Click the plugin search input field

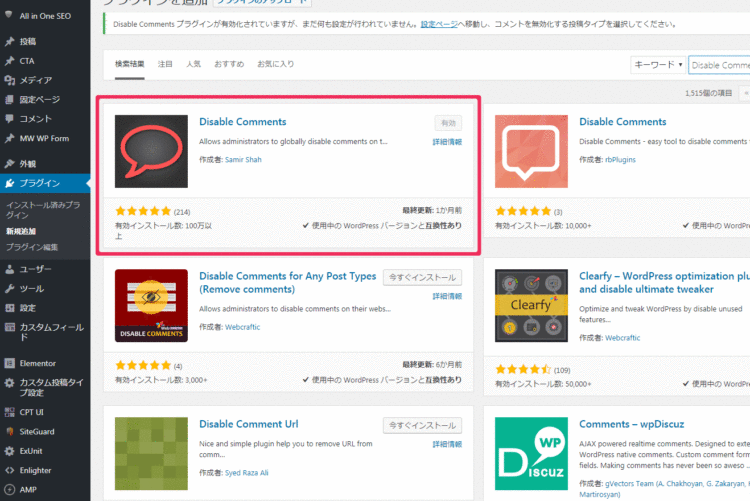[719, 65]
